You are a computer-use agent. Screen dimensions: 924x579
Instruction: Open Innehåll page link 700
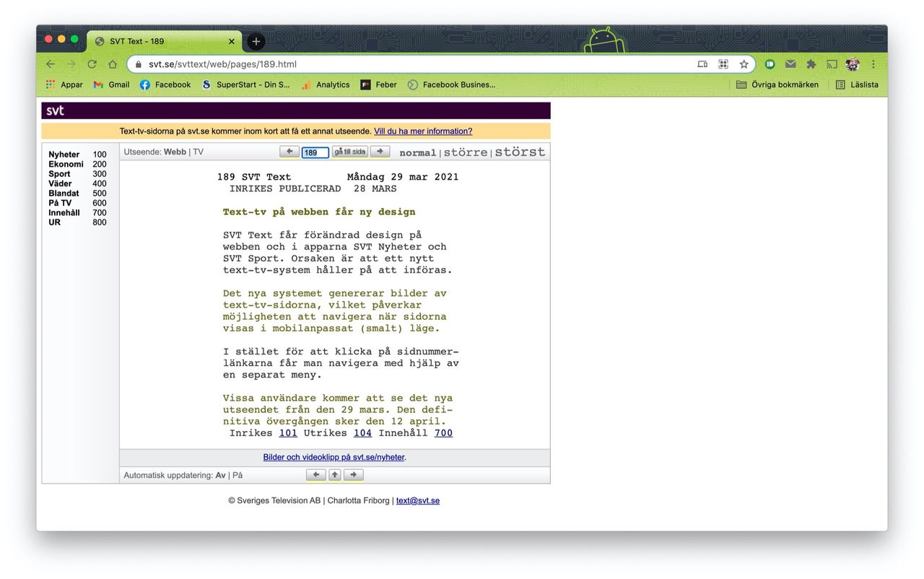443,433
